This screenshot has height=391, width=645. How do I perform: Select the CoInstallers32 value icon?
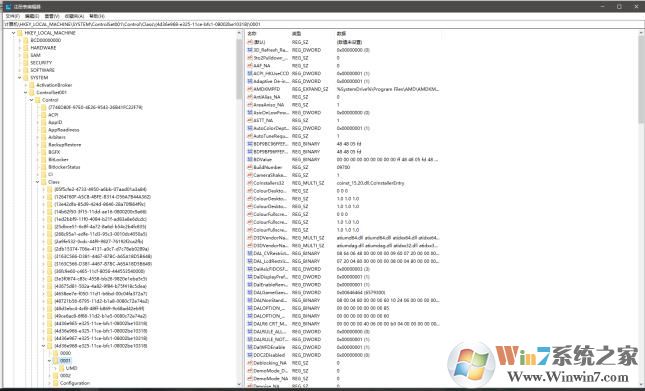click(250, 183)
